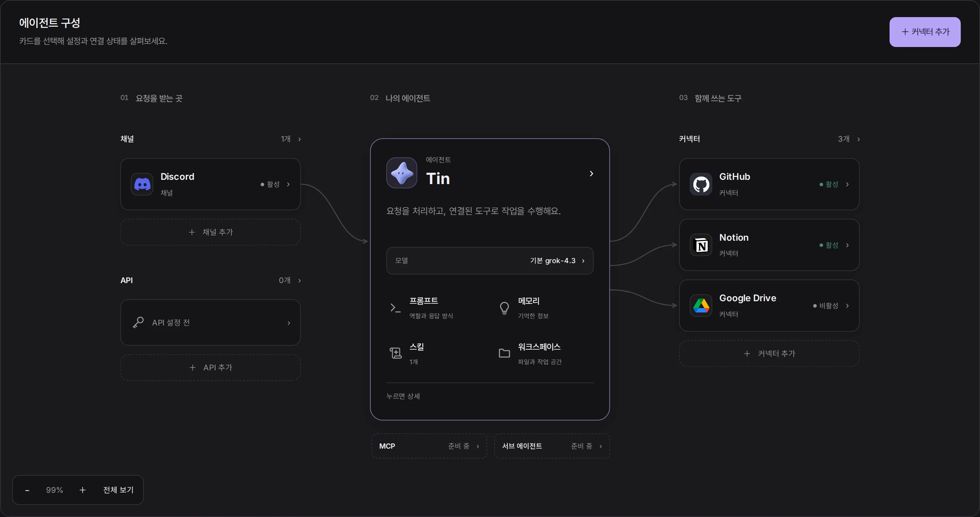This screenshot has height=517, width=980.
Task: Click the 에이전트 구성 page title
Action: (49, 23)
